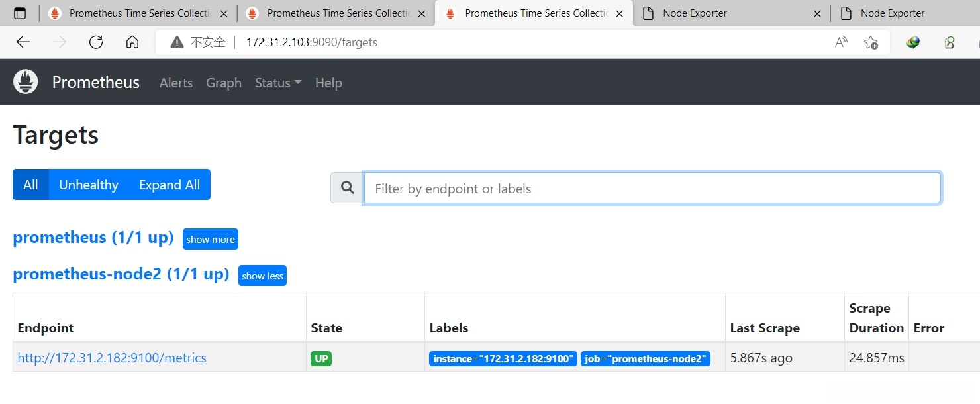Click the prometheus-node2 (1/1 up) heading link

[121, 274]
